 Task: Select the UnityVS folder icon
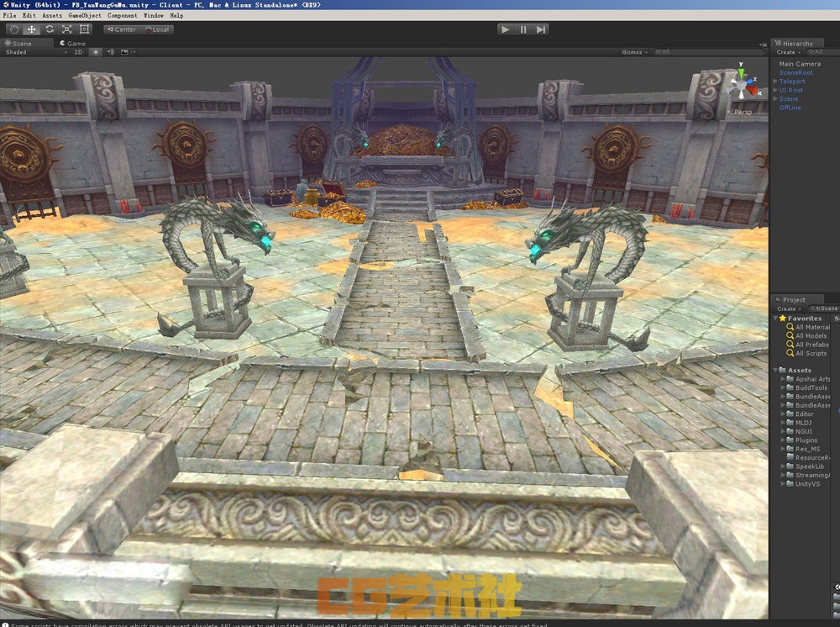(790, 484)
